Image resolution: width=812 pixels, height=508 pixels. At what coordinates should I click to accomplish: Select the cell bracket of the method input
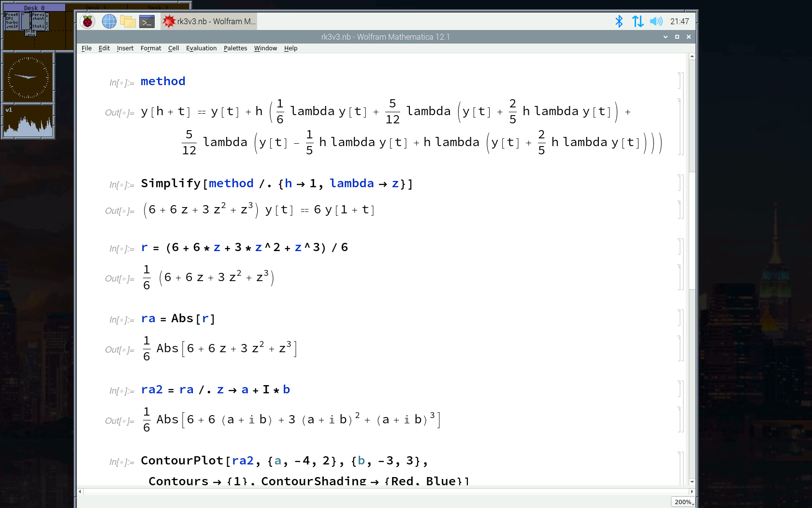coord(681,81)
